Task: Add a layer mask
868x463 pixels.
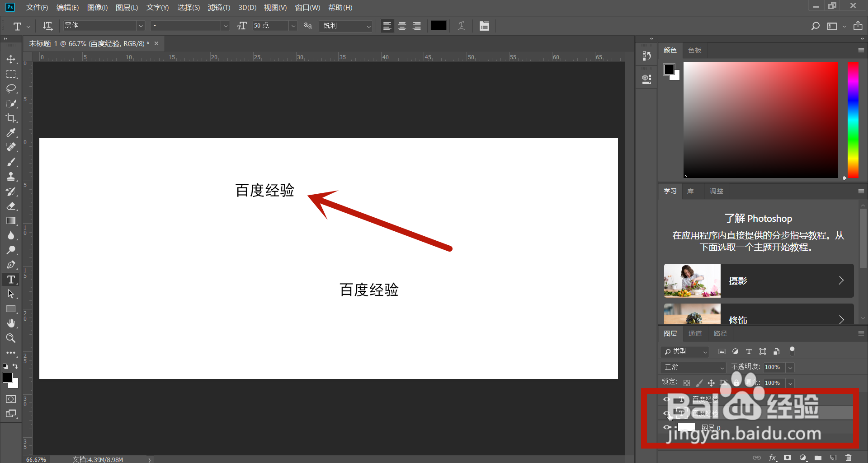Action: click(x=788, y=458)
